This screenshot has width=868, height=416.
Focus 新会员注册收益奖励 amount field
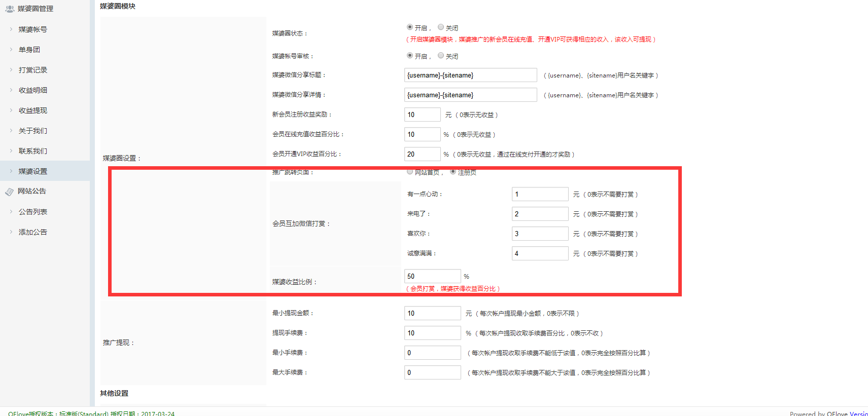point(423,115)
